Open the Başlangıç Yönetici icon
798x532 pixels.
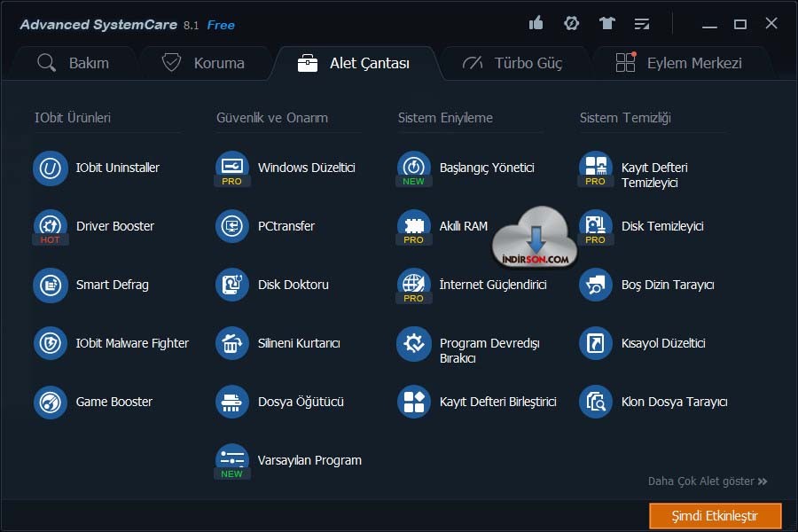pyautogui.click(x=414, y=168)
